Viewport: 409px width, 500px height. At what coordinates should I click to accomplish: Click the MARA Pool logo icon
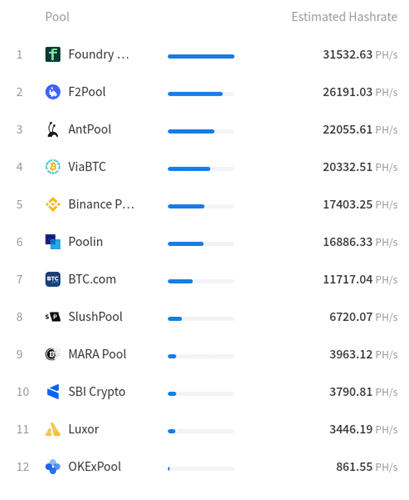[x=53, y=354]
